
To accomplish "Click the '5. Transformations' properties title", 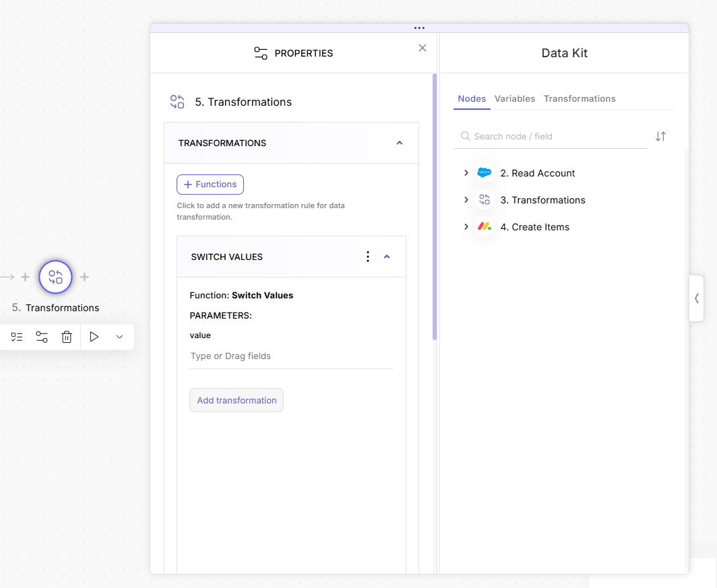I will coord(243,102).
